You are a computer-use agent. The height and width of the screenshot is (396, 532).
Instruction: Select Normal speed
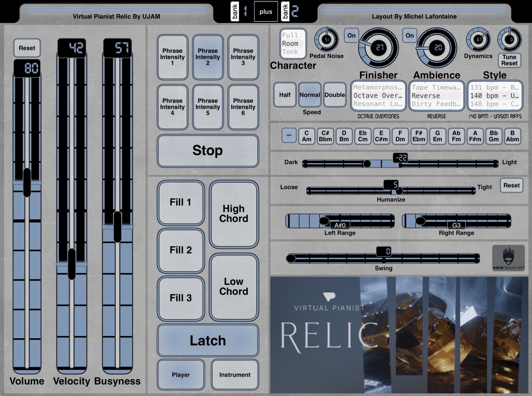310,95
